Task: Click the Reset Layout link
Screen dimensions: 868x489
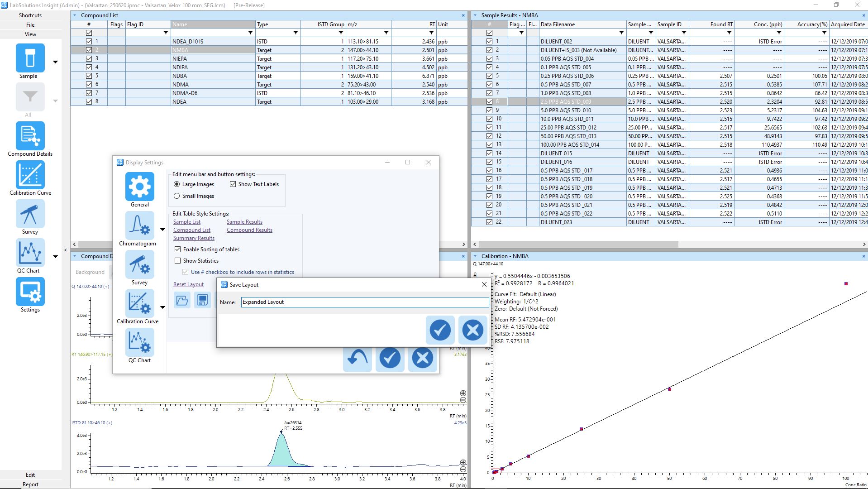Action: pyautogui.click(x=188, y=284)
